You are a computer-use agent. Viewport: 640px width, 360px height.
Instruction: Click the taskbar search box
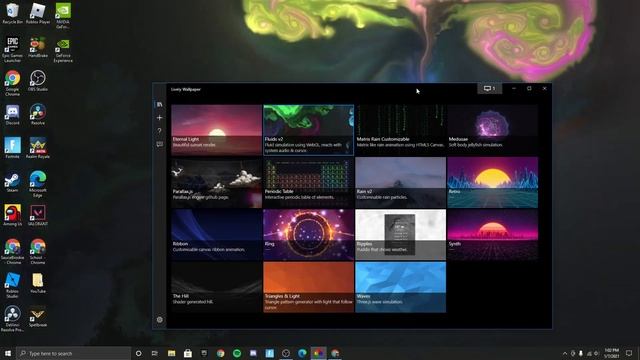(x=73, y=353)
